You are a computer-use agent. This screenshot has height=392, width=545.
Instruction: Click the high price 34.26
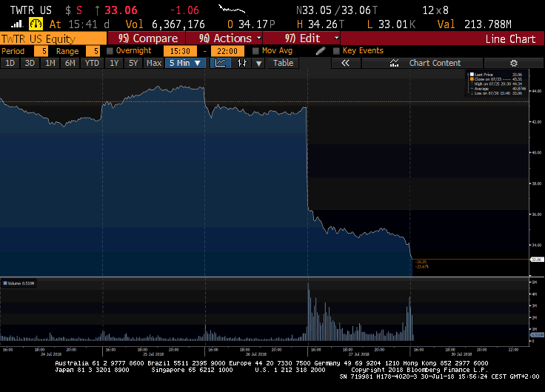click(x=323, y=24)
